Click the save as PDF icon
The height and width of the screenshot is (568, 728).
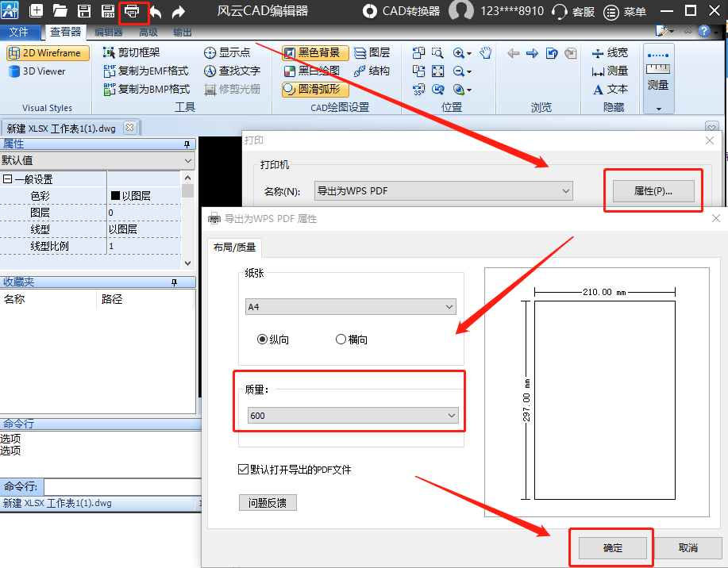[x=108, y=10]
